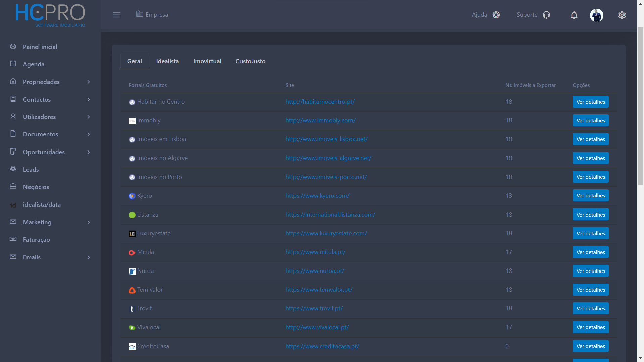This screenshot has width=644, height=362.
Task: Open the notifications bell
Action: 574,15
